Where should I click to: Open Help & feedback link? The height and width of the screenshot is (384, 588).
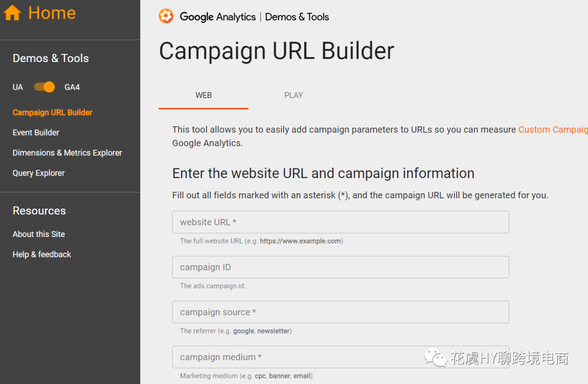click(x=42, y=254)
